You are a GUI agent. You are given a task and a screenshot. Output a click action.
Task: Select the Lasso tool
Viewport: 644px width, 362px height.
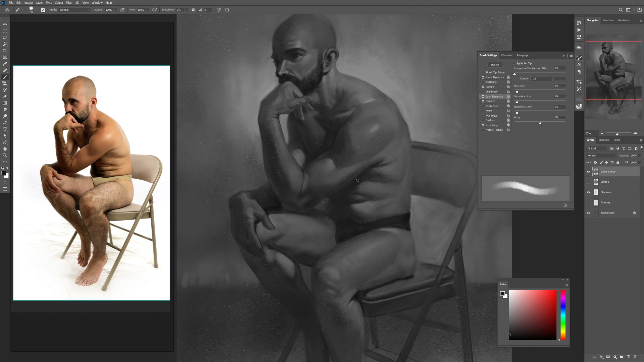tap(5, 38)
